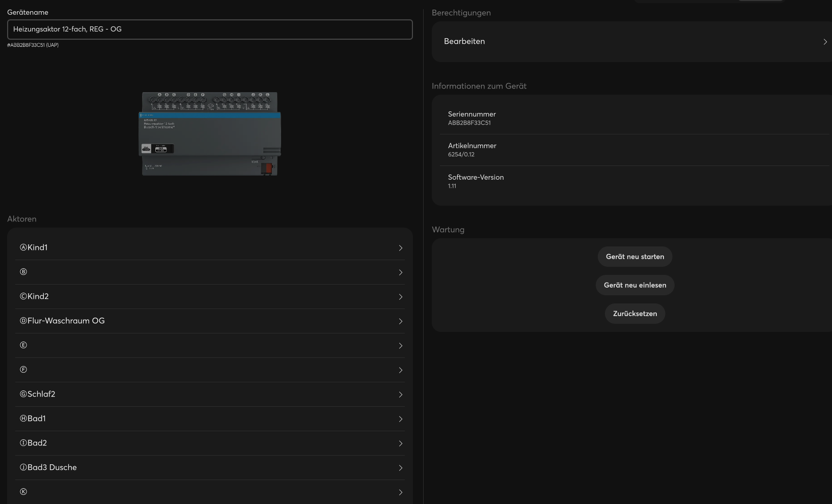Click the Seriennummer information entry
832x504 pixels.
pos(631,118)
